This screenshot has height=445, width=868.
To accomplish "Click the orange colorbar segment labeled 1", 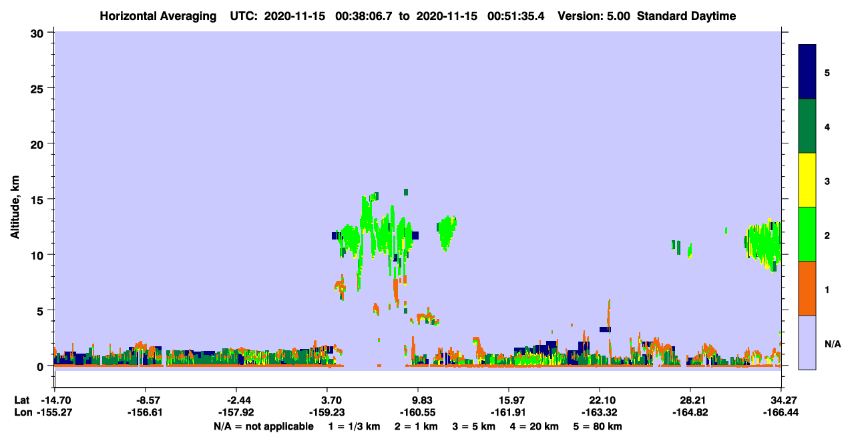I will (x=807, y=288).
